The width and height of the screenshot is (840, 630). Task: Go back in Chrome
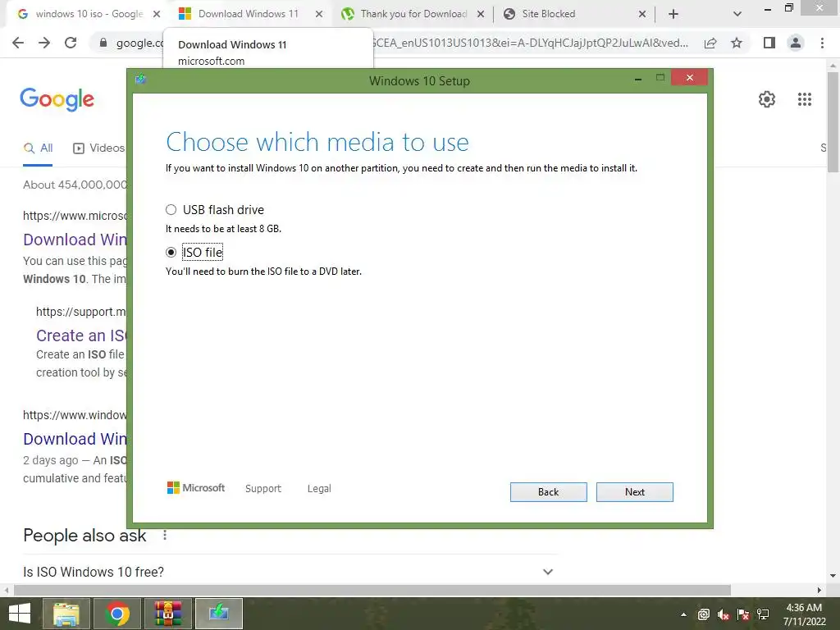[x=18, y=43]
